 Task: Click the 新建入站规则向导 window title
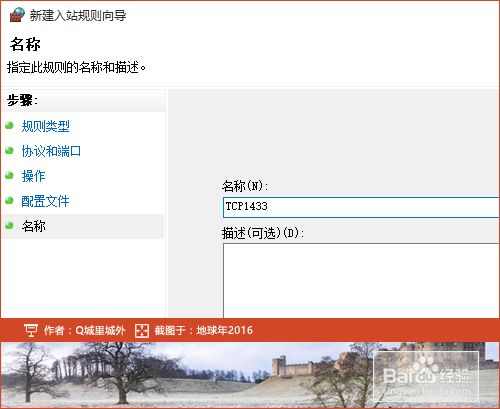click(x=78, y=15)
